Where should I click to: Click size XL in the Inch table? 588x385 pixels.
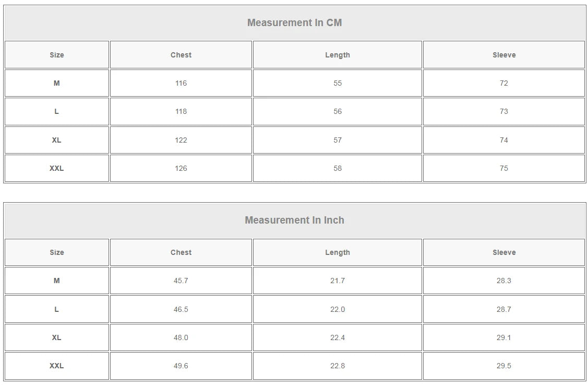(56, 337)
